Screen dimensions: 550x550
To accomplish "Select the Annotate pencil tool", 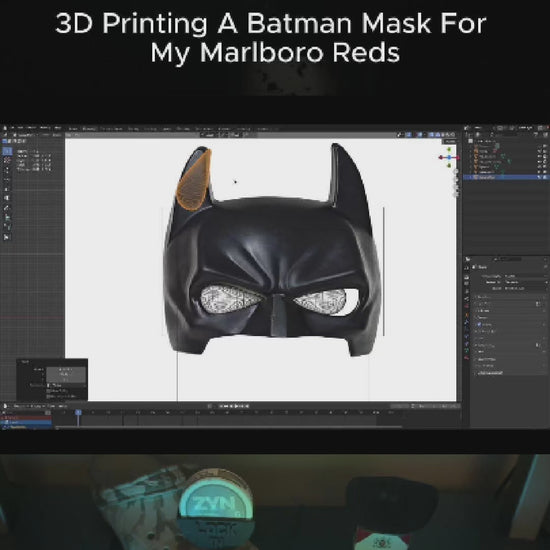I will pos(7,208).
